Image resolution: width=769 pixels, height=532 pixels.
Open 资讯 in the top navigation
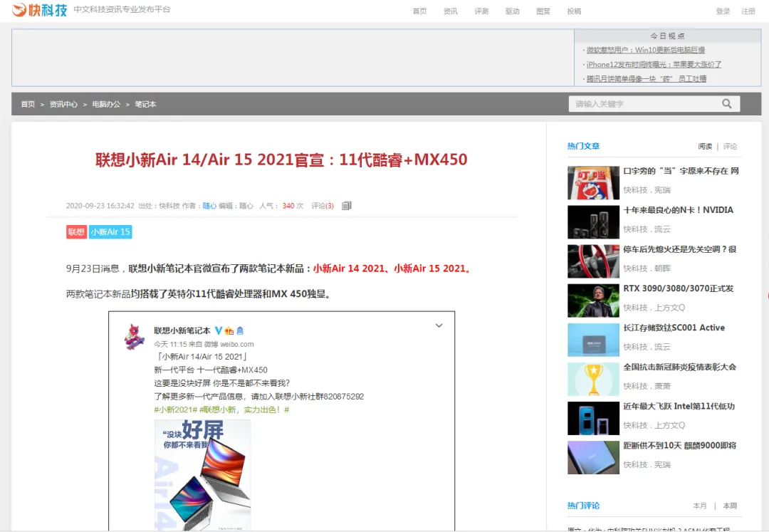(x=450, y=11)
